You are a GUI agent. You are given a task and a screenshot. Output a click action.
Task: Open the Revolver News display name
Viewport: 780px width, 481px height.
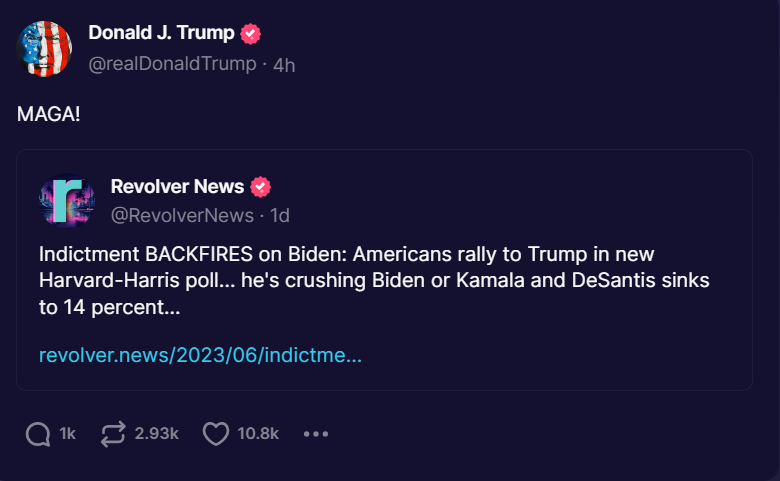point(177,187)
